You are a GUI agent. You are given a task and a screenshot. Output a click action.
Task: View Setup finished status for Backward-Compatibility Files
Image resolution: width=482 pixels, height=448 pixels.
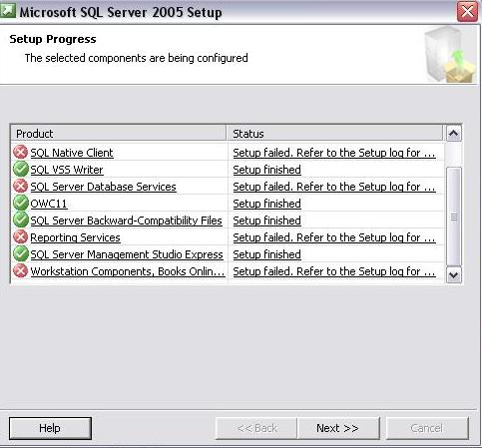[x=266, y=221]
